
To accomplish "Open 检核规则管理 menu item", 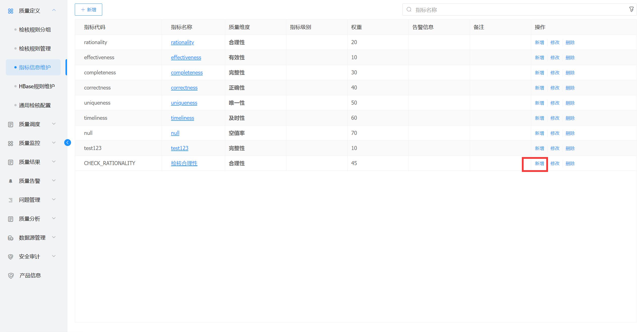I will click(x=35, y=48).
